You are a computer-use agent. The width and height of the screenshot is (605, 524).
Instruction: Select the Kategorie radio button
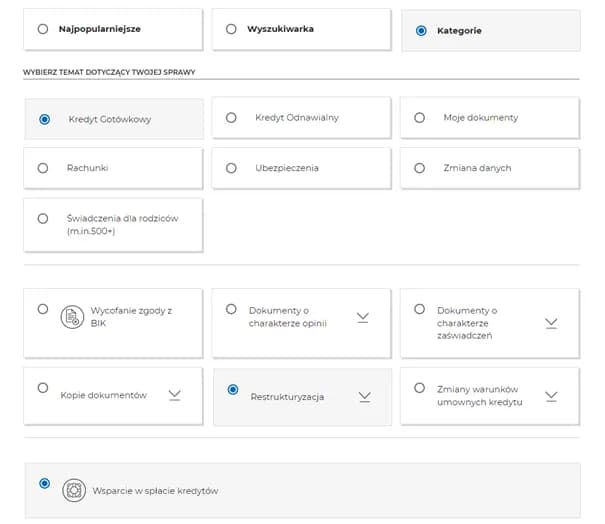tap(420, 31)
